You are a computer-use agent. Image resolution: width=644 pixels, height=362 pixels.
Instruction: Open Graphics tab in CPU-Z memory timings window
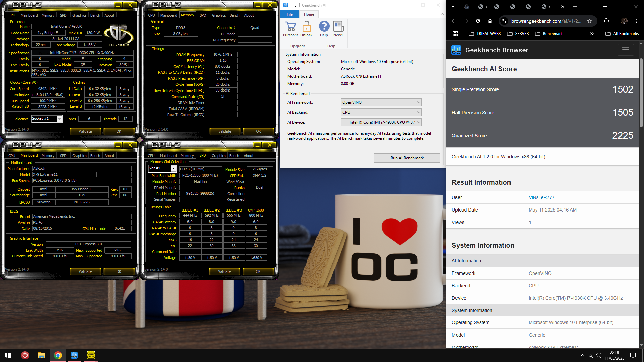coord(219,15)
